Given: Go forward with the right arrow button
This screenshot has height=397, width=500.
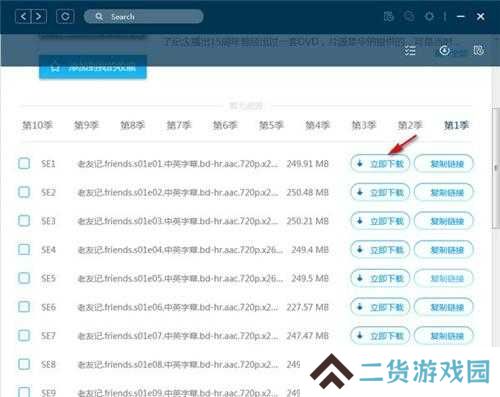Looking at the screenshot, I should pyautogui.click(x=39, y=16).
